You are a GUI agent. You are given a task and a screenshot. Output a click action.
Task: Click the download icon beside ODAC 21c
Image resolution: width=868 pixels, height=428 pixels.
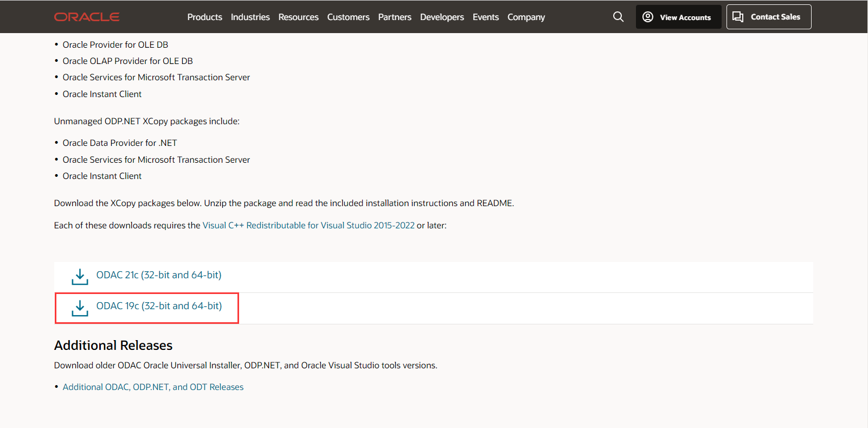[x=80, y=277]
